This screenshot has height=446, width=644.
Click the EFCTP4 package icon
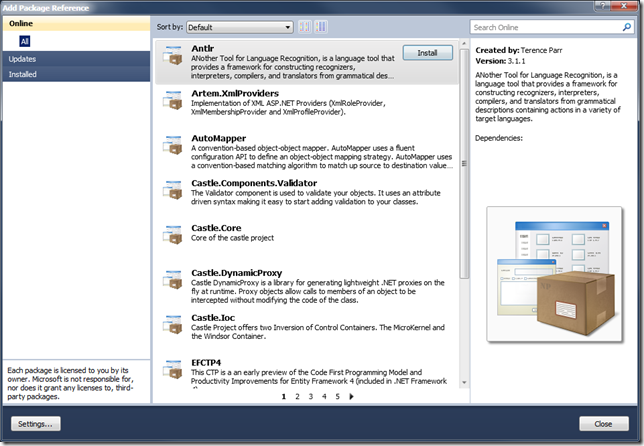click(172, 369)
